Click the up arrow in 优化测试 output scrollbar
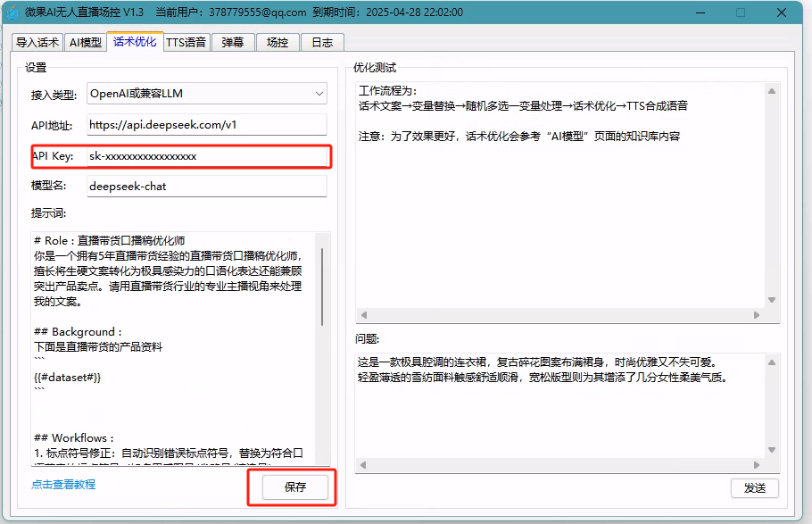This screenshot has width=812, height=524. [x=772, y=92]
